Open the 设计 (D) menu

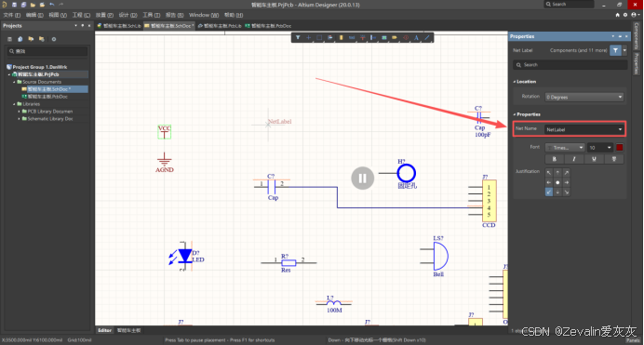(127, 15)
